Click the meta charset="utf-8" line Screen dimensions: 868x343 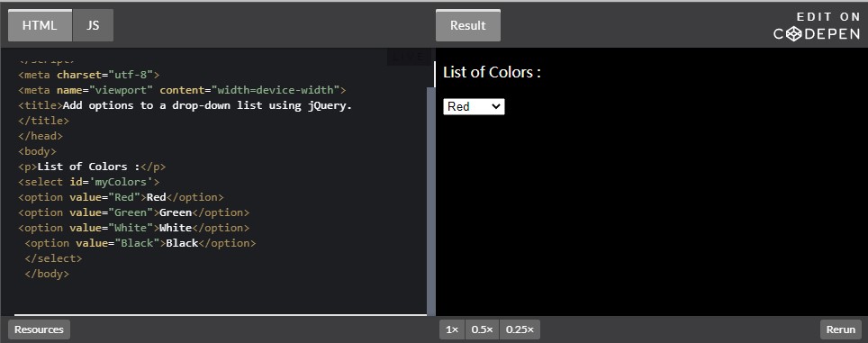coord(89,75)
